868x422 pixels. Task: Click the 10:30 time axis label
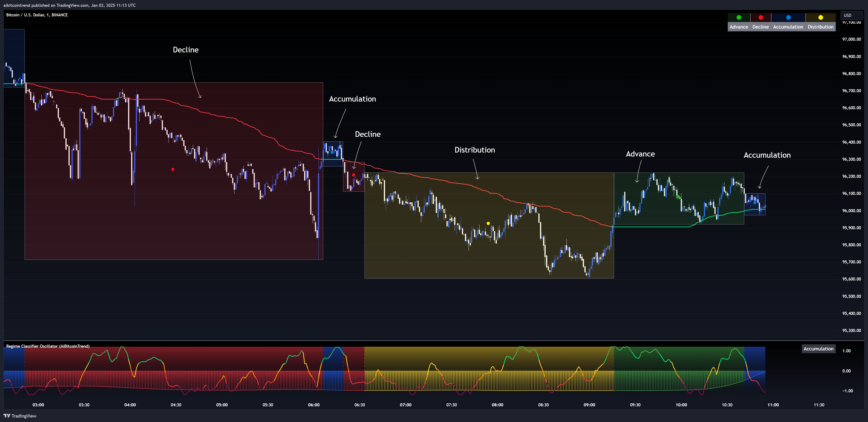(x=727, y=405)
